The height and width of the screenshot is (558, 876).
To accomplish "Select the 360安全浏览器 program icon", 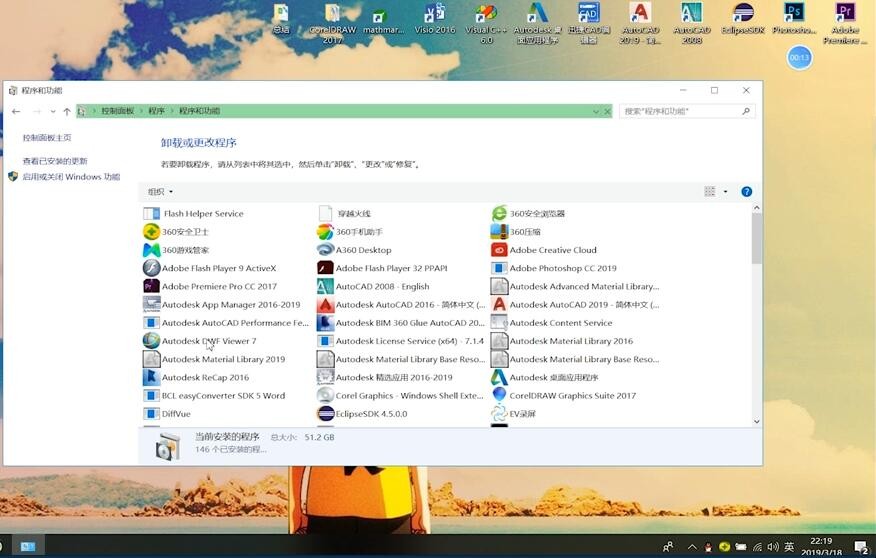I will 499,214.
